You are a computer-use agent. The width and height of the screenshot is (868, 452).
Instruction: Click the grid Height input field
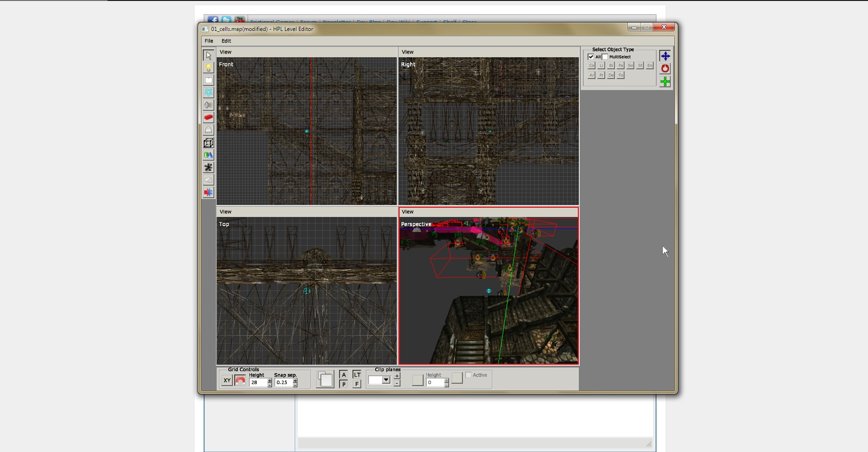coord(258,382)
